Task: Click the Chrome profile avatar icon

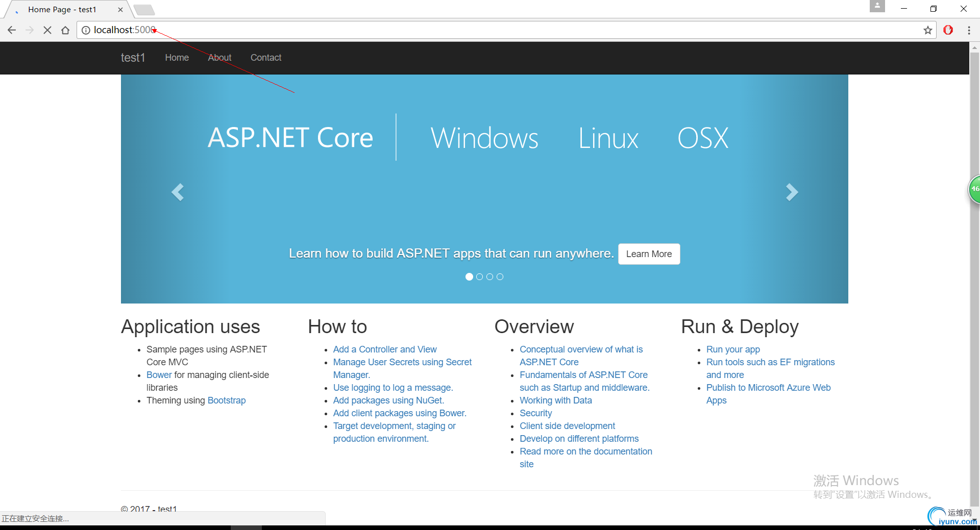Action: (x=877, y=6)
